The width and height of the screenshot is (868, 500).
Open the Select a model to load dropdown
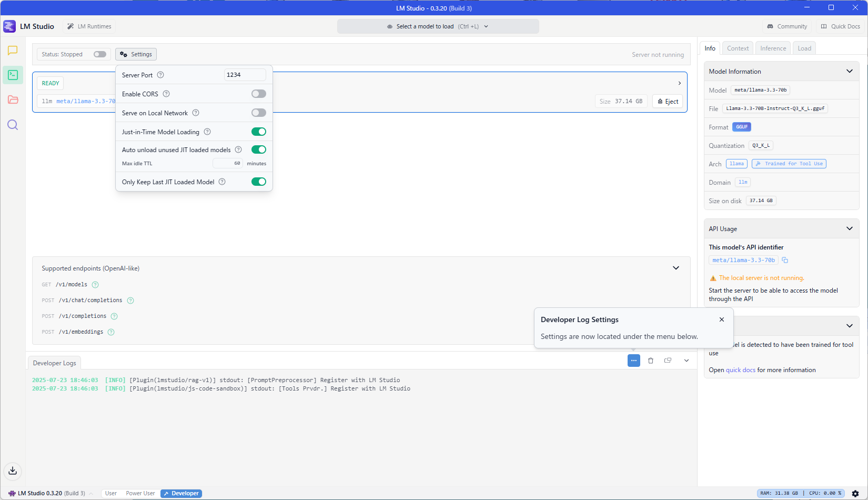[x=438, y=26]
